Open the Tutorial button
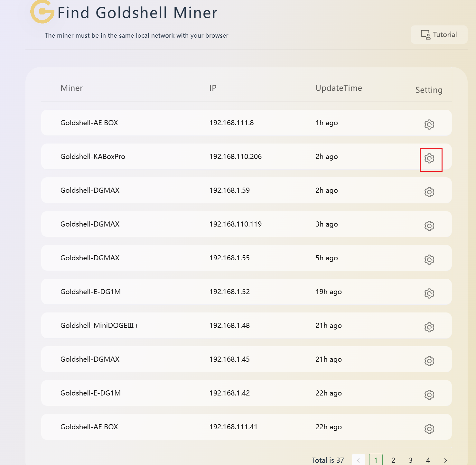This screenshot has width=476, height=465. [439, 34]
